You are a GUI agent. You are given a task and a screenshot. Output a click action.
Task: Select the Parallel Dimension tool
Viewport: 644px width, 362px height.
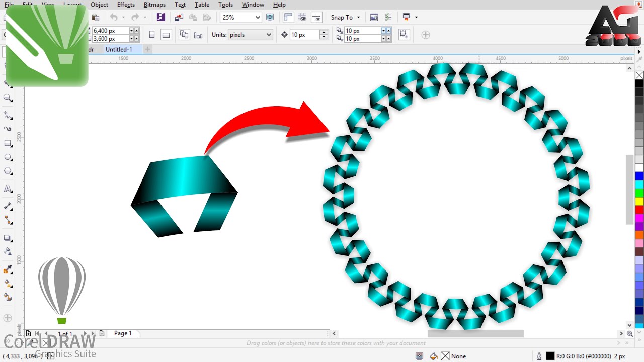coord(8,206)
